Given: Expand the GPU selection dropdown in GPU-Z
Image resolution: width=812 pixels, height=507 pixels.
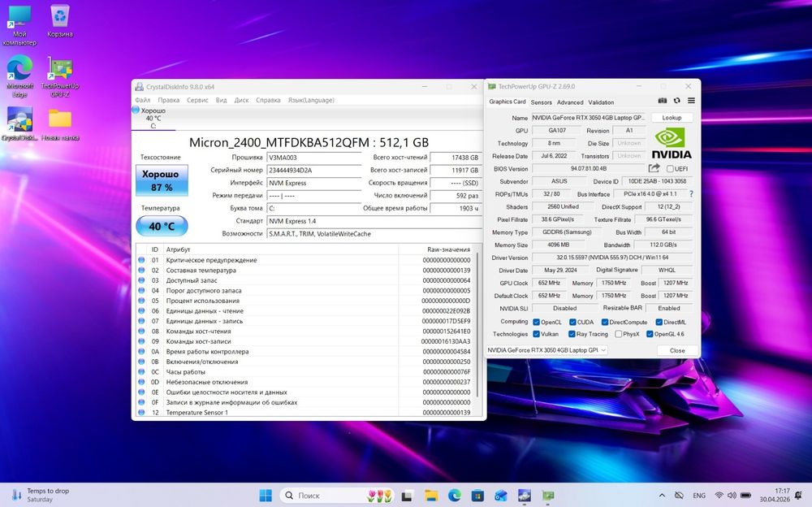Looking at the screenshot, I should coord(546,350).
